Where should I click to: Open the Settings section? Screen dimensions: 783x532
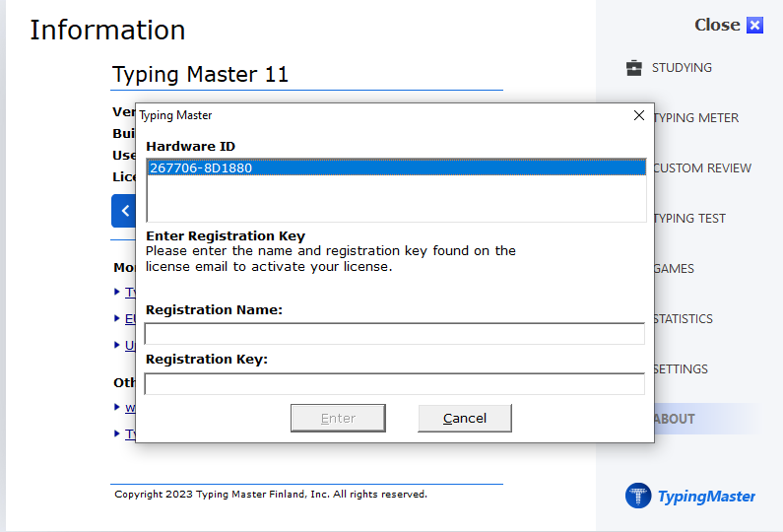[x=681, y=369]
